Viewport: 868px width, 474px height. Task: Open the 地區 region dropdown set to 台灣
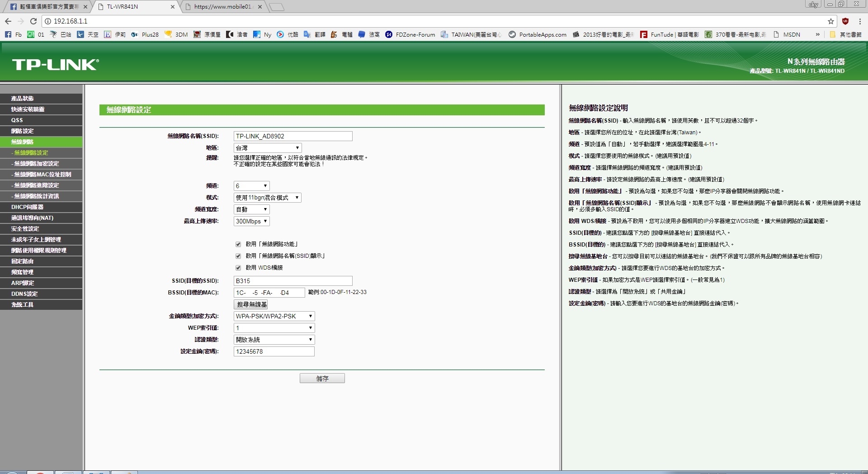tap(268, 148)
